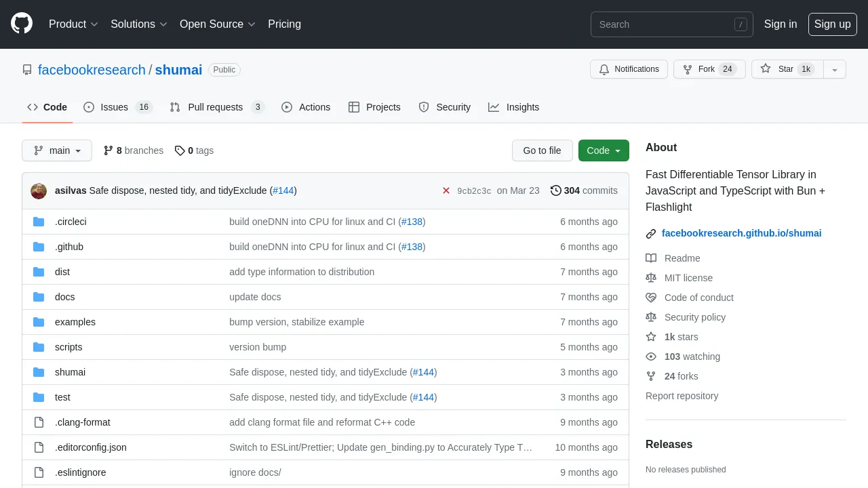Open the shumai folder icon
This screenshot has height=488, width=868.
tap(39, 372)
